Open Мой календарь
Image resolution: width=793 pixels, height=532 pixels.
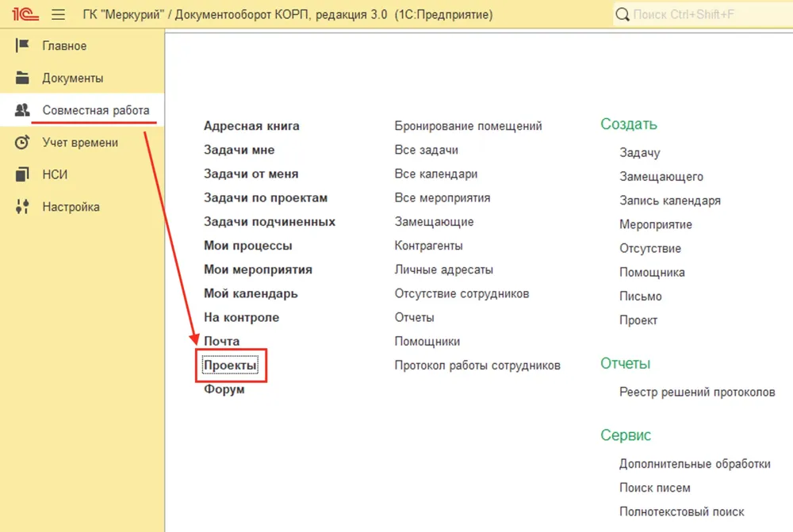point(251,293)
